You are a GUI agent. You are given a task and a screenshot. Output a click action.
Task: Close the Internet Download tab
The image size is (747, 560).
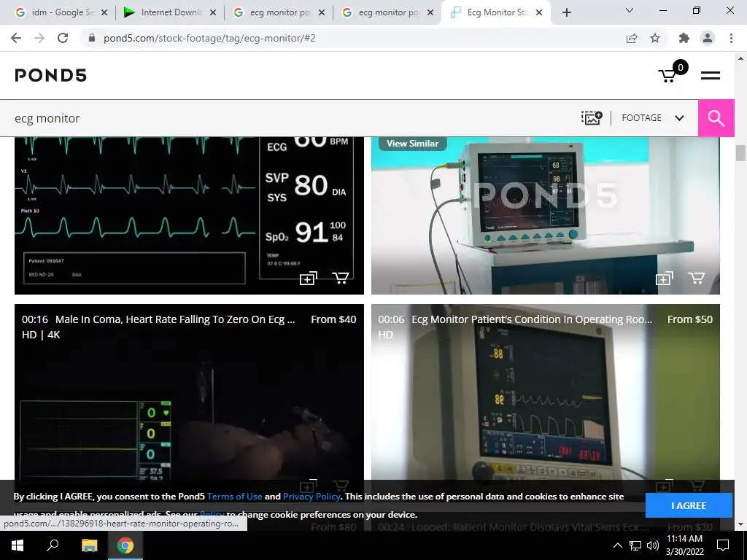click(213, 13)
